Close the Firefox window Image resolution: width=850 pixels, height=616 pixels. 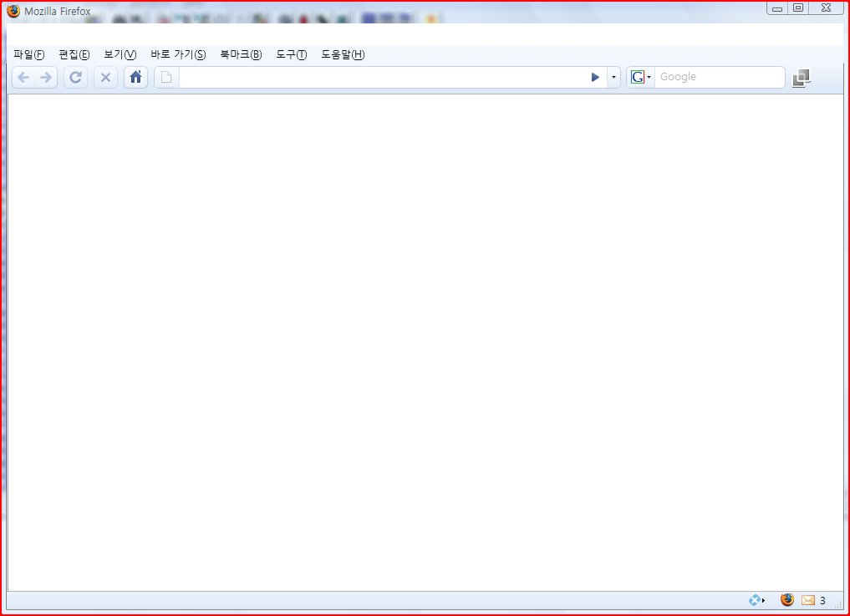click(826, 8)
